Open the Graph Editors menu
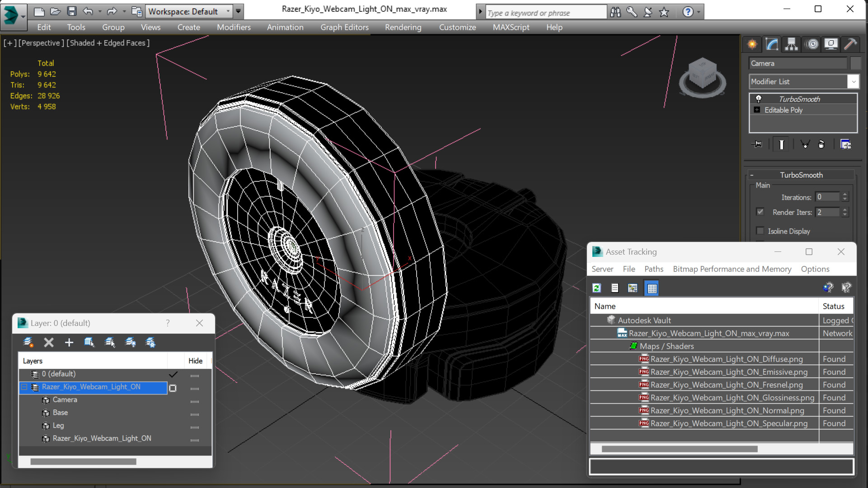The image size is (868, 488). click(x=344, y=28)
